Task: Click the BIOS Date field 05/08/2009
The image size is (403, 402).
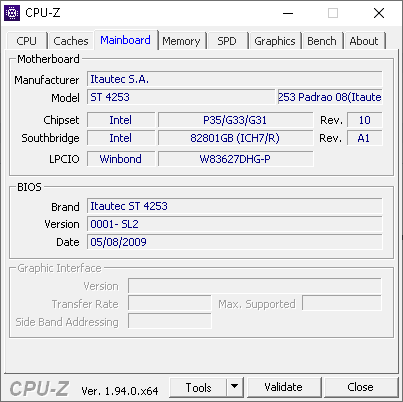Action: tap(235, 242)
